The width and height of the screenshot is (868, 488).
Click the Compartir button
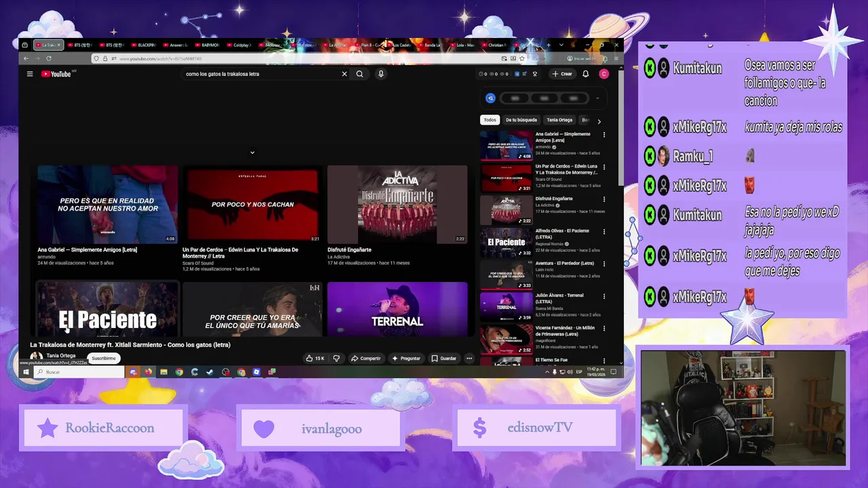[x=366, y=359]
